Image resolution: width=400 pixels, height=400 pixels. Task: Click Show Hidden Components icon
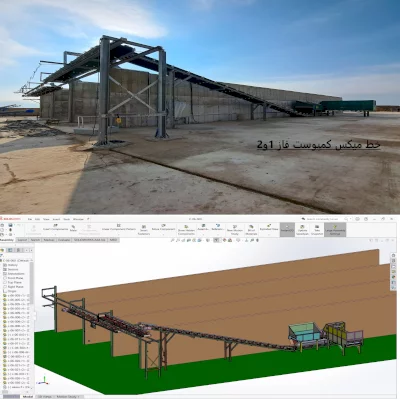pyautogui.click(x=186, y=230)
